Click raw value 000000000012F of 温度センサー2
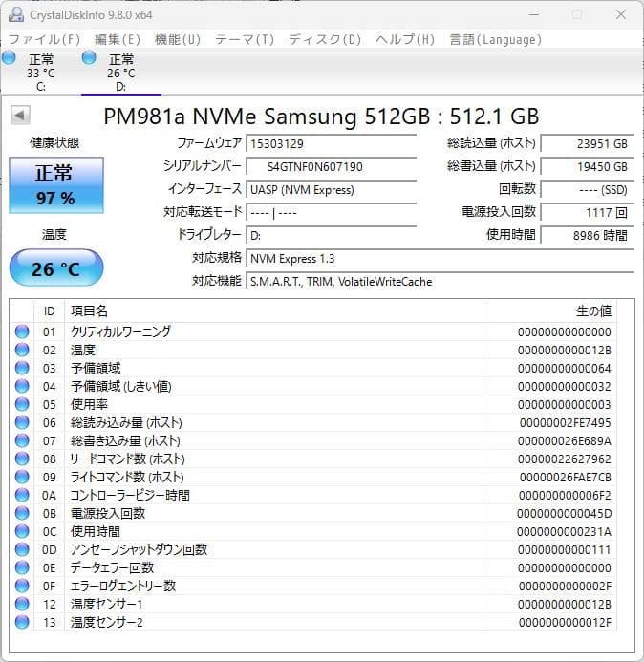This screenshot has height=662, width=644. (565, 622)
